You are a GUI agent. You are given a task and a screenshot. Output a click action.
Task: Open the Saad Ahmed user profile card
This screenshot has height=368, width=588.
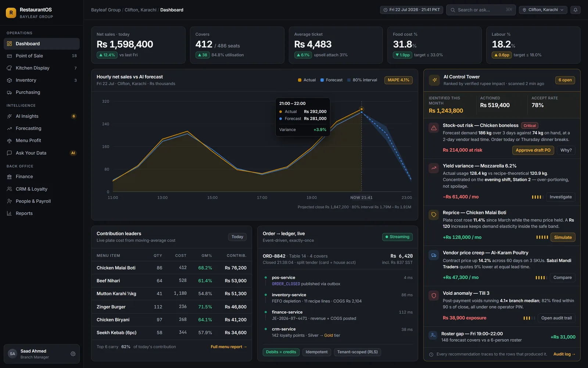(x=42, y=354)
